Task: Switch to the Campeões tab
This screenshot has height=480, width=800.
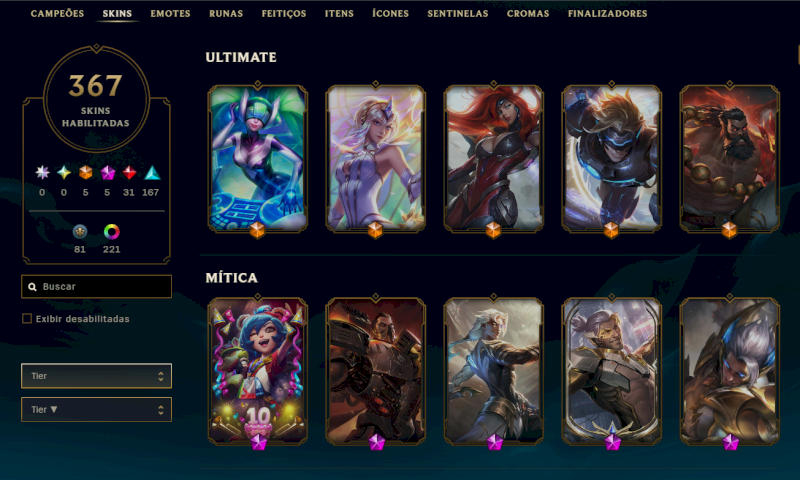Action: coord(57,14)
